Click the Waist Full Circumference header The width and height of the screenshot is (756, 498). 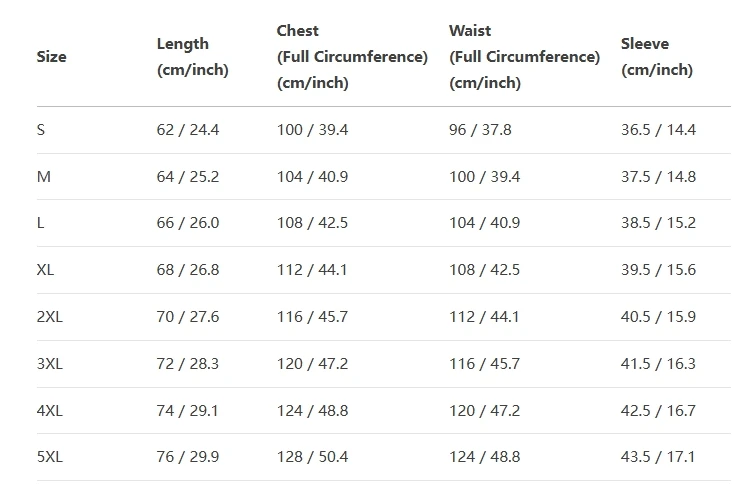pyautogui.click(x=524, y=57)
